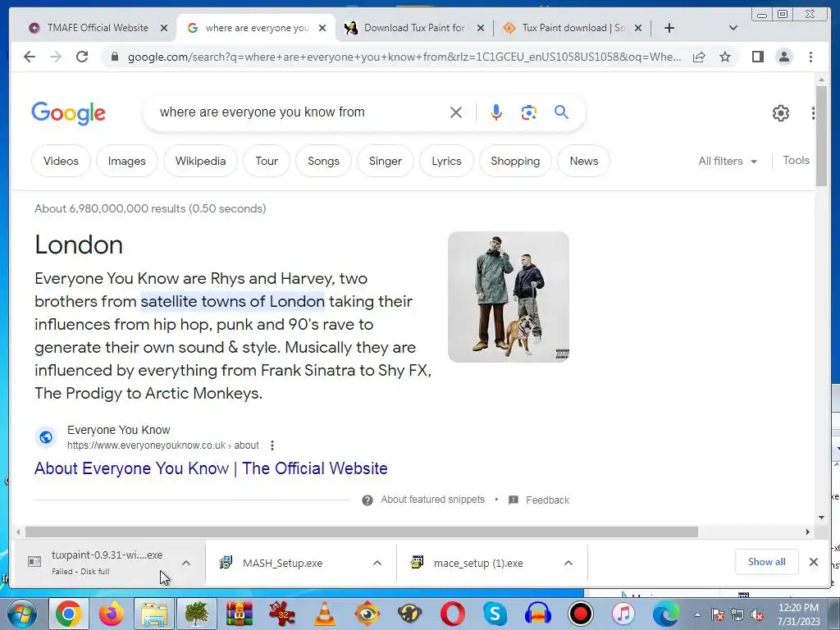Open About Everyone You Know official website link

(211, 468)
